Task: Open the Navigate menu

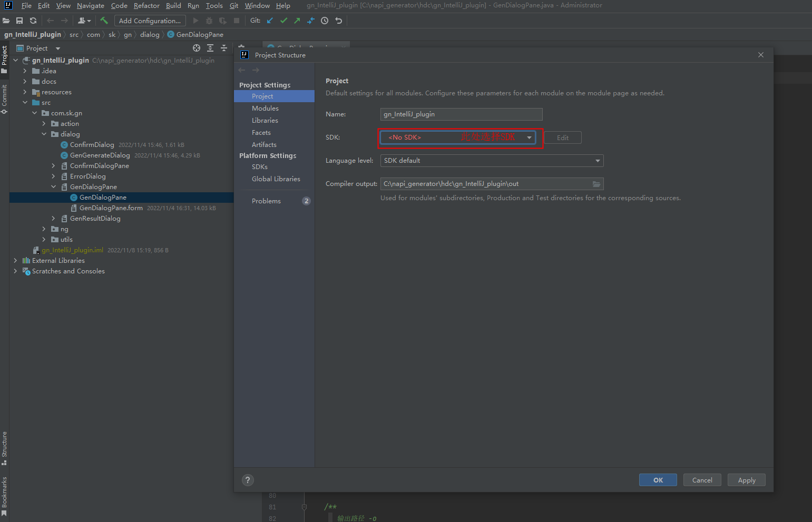Action: click(x=91, y=5)
